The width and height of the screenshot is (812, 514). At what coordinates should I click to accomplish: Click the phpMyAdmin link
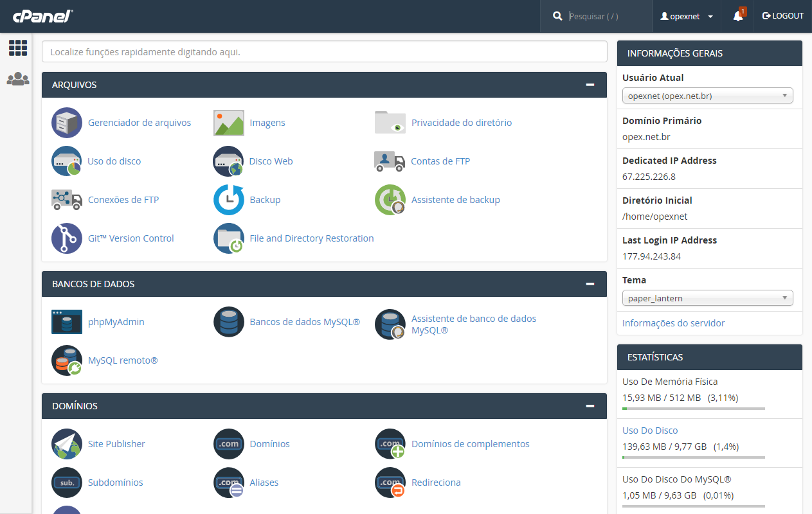coord(116,322)
